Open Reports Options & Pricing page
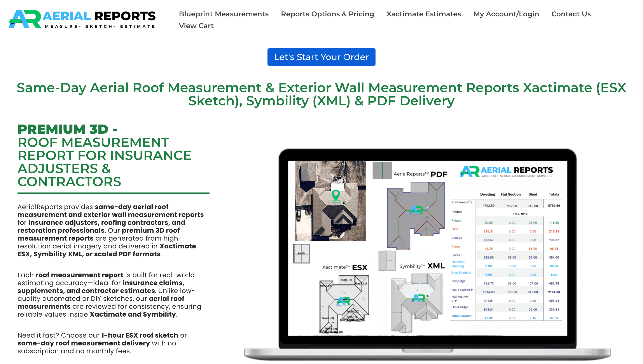The height and width of the screenshot is (364, 643). pyautogui.click(x=327, y=14)
